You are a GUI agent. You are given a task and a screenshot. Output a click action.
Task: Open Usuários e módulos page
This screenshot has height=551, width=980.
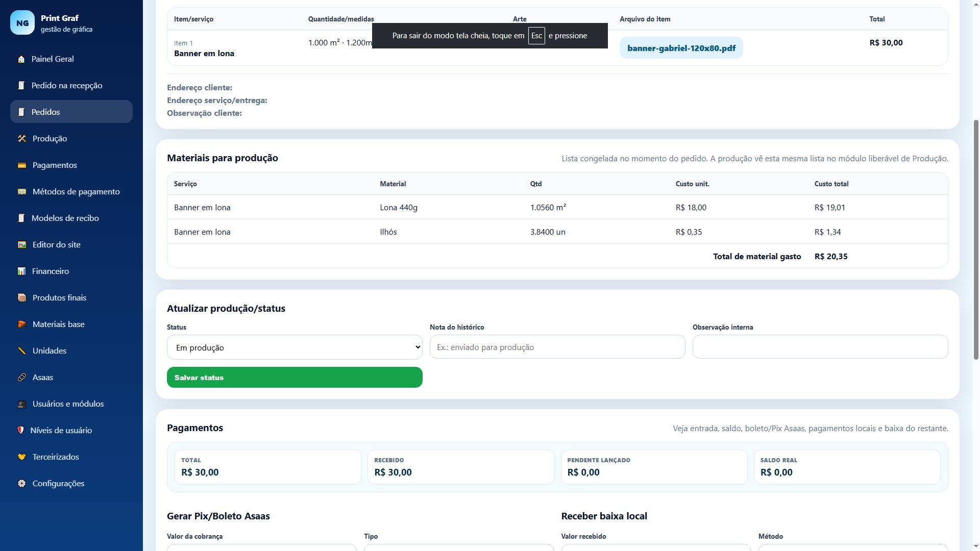(71, 404)
